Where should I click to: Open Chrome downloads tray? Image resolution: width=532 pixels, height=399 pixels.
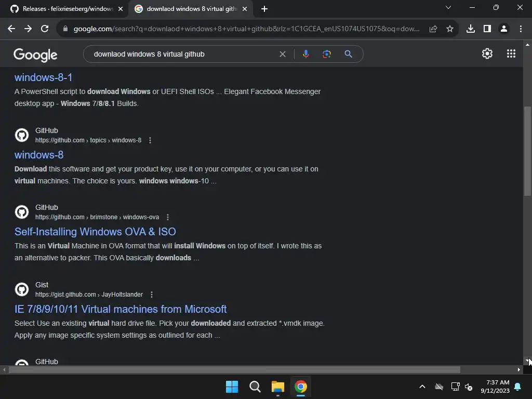(x=471, y=29)
